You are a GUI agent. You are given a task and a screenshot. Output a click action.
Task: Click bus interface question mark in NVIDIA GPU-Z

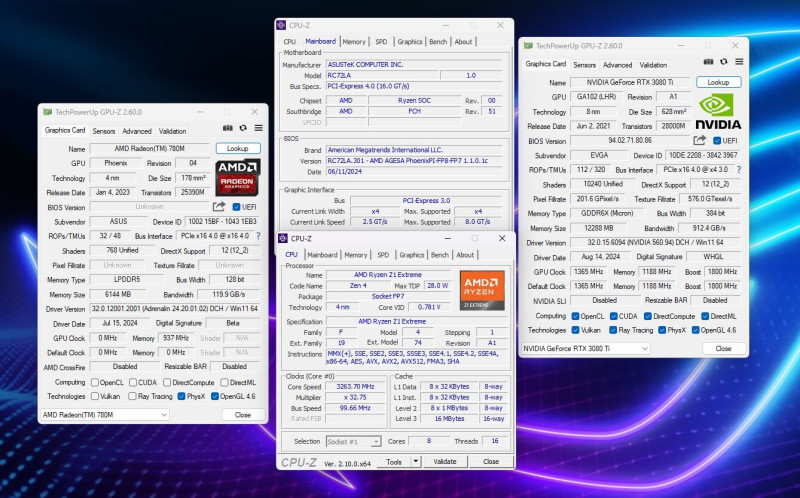coord(739,169)
